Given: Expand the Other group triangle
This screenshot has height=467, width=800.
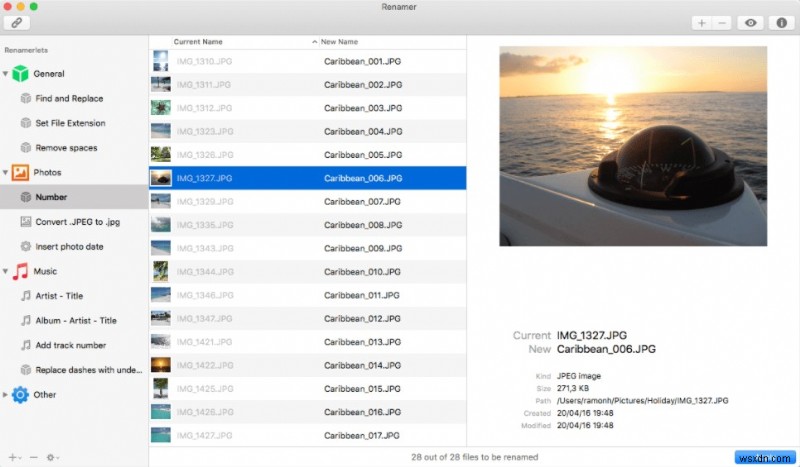Looking at the screenshot, I should (x=5, y=395).
